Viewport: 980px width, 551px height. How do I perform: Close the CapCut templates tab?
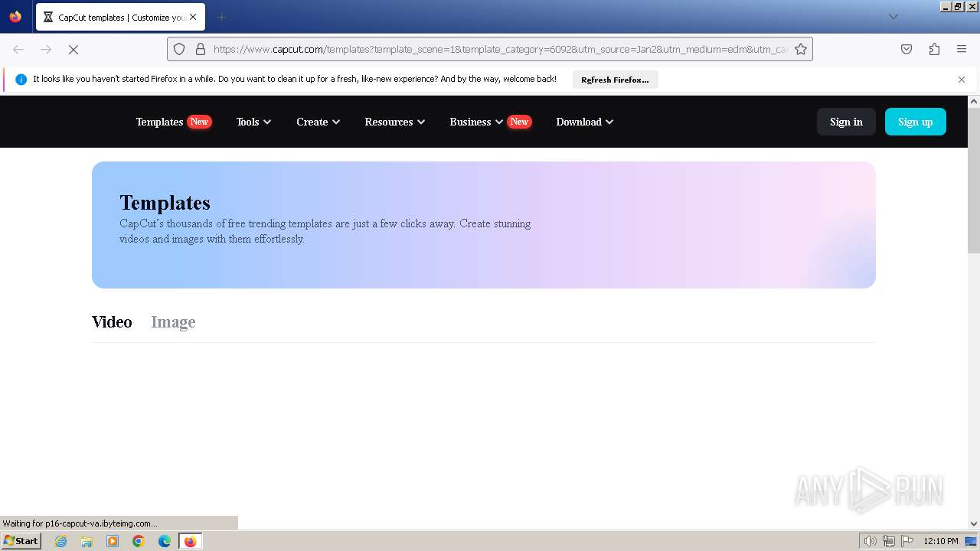193,17
